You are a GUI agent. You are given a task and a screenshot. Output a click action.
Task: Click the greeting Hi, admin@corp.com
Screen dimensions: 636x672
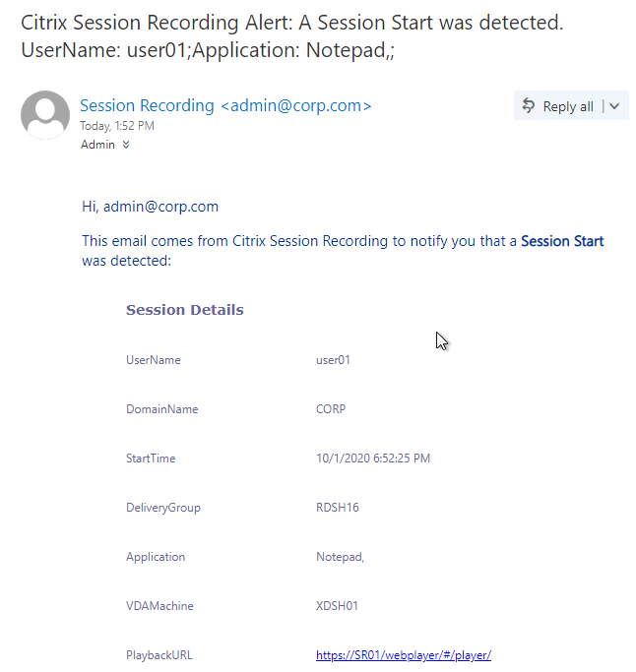click(x=150, y=207)
